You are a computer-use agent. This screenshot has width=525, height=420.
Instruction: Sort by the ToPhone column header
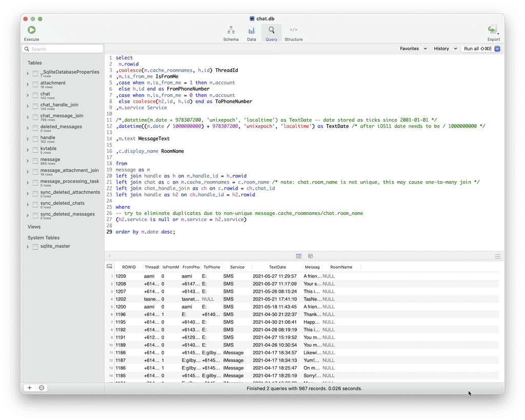(212, 267)
